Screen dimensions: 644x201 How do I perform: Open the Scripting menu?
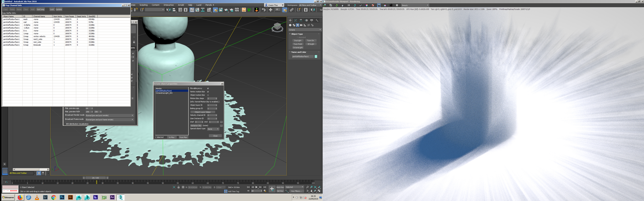(x=143, y=5)
